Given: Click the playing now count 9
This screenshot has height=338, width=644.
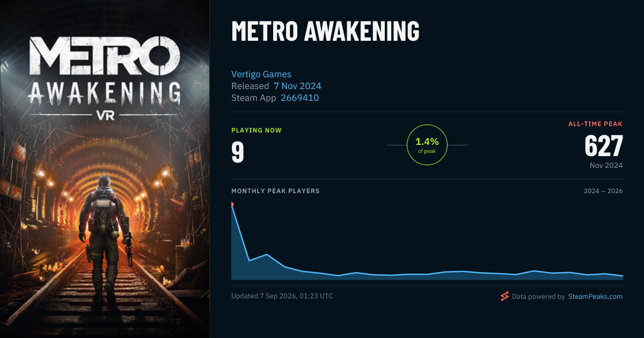Looking at the screenshot, I should pos(238,152).
